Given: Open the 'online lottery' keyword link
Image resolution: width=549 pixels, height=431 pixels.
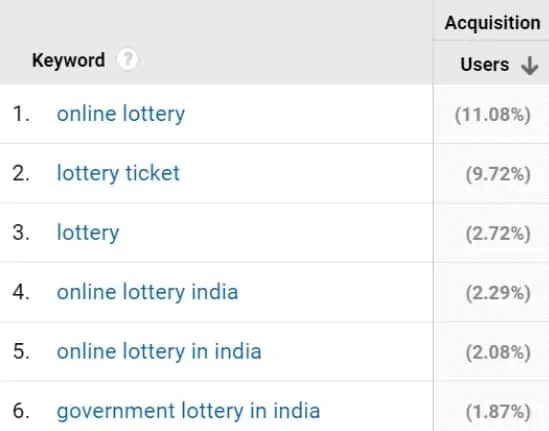Looking at the screenshot, I should click(x=121, y=114).
